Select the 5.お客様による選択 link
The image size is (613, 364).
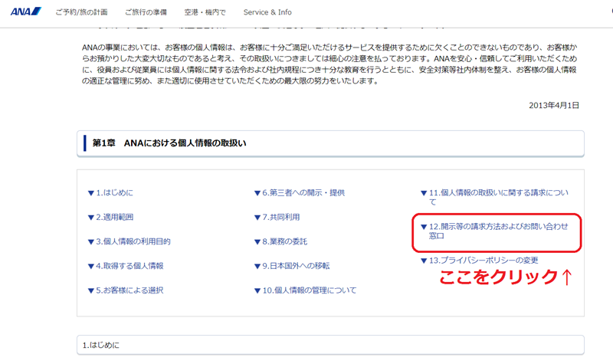(126, 290)
